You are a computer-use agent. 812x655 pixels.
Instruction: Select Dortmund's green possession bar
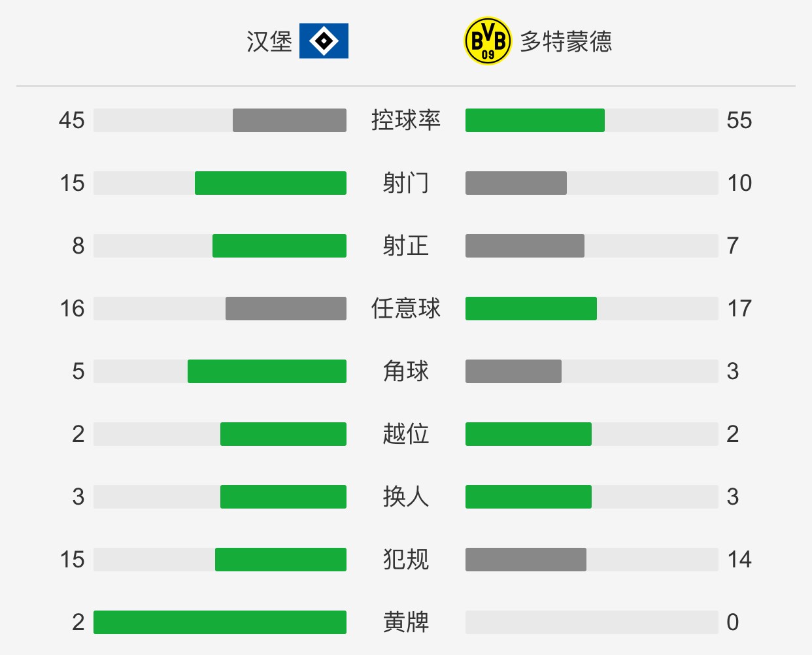pyautogui.click(x=535, y=120)
